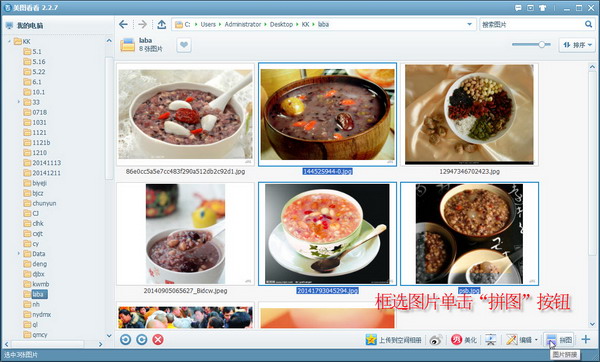
Task: Rotate image counterclockwise icon
Action: [x=126, y=339]
